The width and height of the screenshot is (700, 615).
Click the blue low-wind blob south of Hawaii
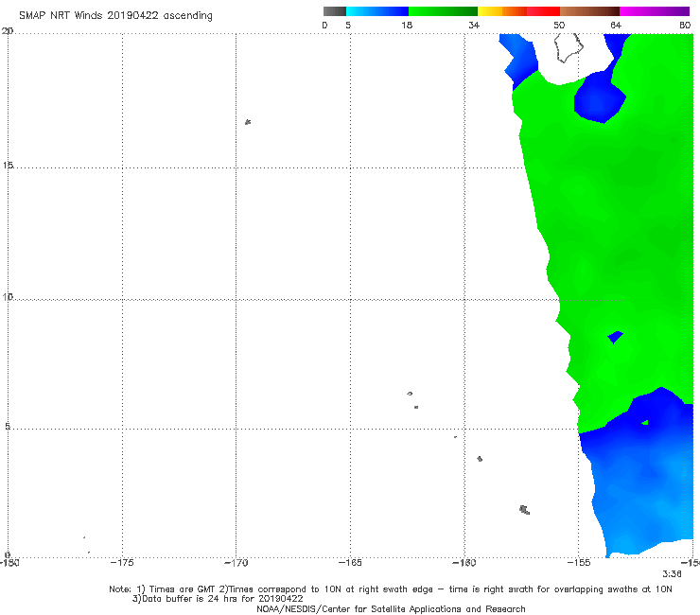[x=599, y=97]
